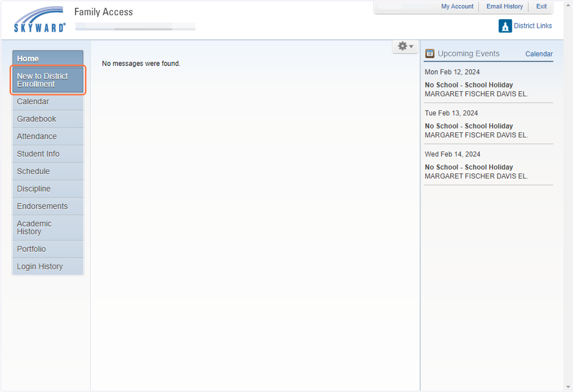Viewport: 573px width, 392px height.
Task: Open New to District Enrollment
Action: pos(48,80)
